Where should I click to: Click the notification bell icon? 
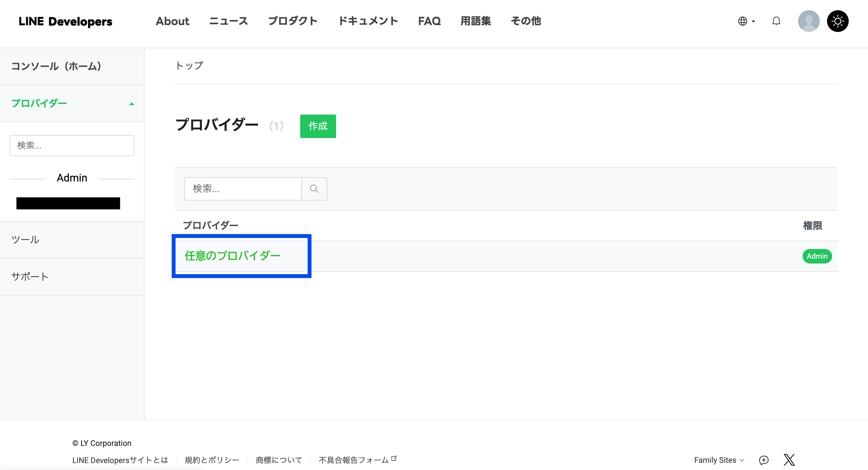[776, 21]
